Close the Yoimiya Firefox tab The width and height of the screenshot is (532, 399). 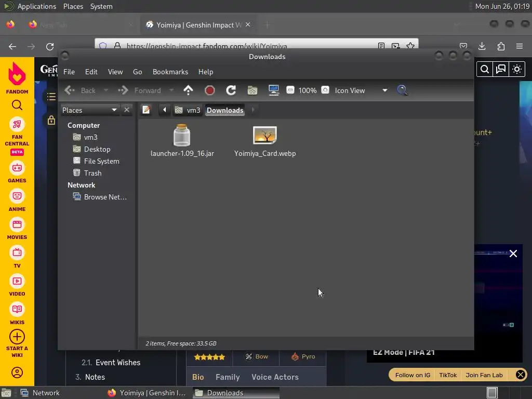click(248, 25)
